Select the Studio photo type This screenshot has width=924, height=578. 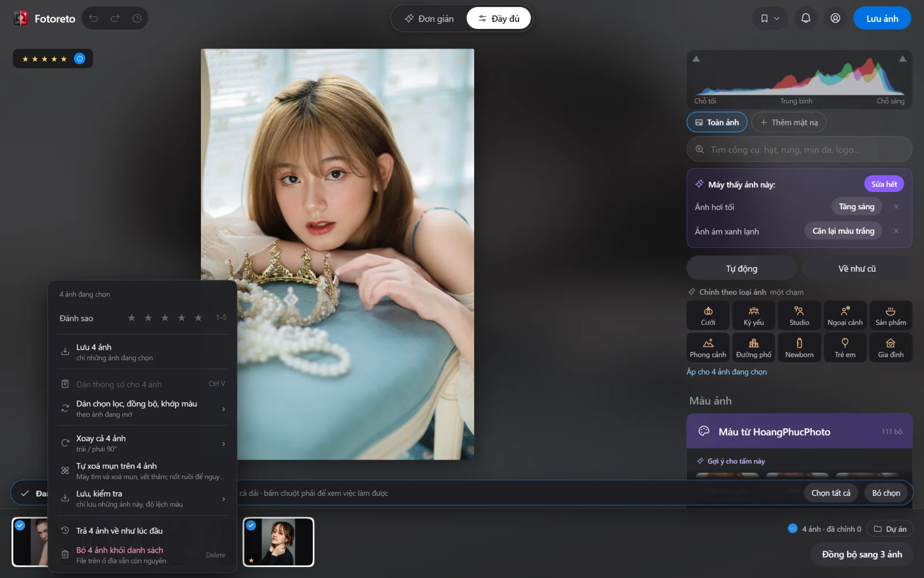[x=799, y=316]
